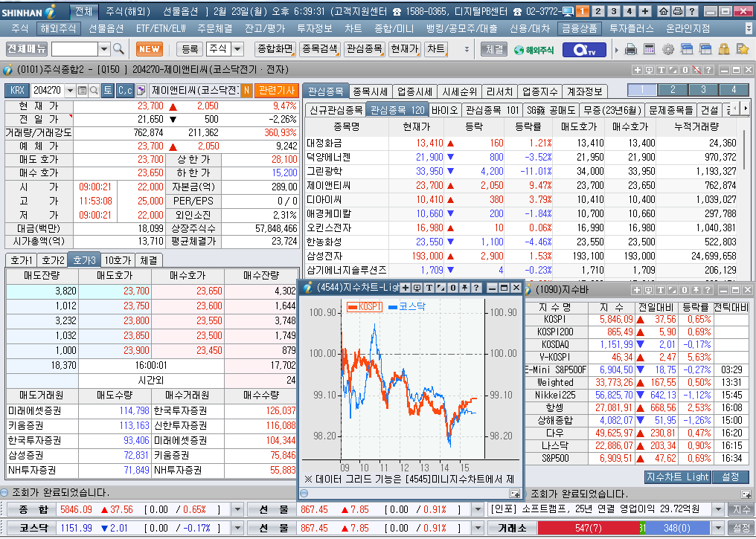This screenshot has height=539, width=756.
Task: Select watchlist page 2 button
Action: click(673, 90)
